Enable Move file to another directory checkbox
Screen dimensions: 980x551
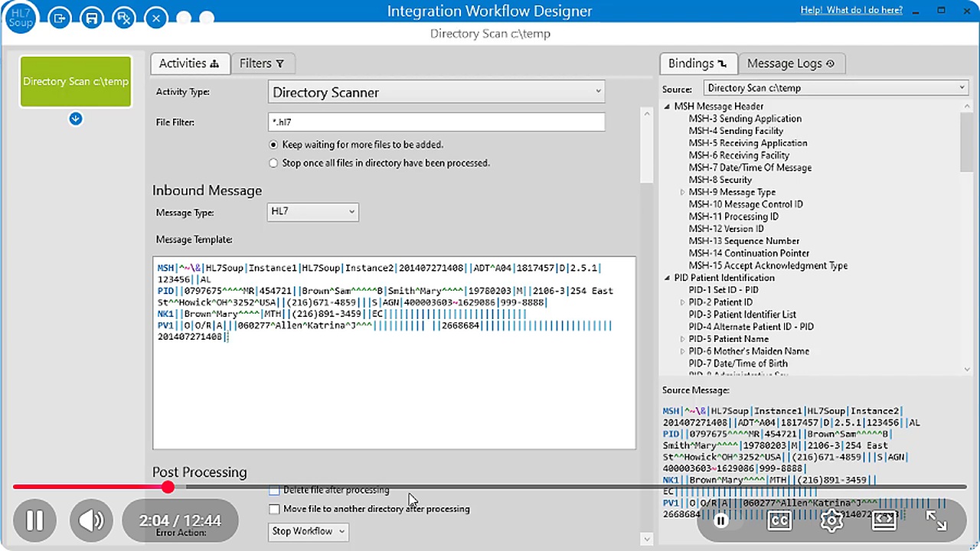pos(274,509)
